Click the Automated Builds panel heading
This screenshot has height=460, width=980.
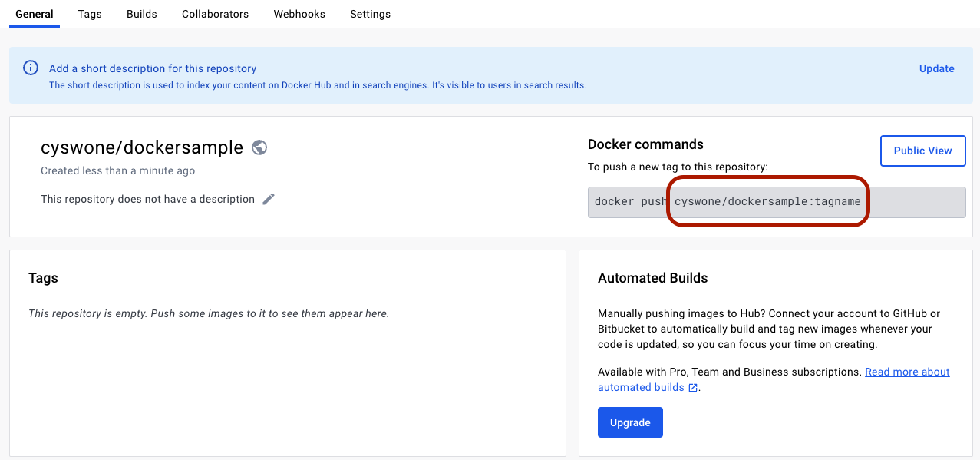click(652, 278)
